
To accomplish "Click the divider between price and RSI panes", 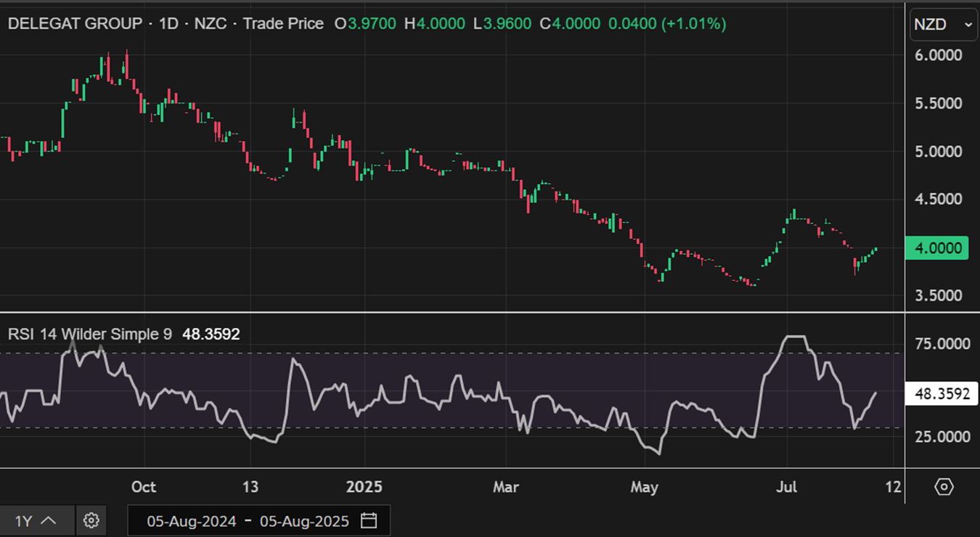I will click(452, 313).
